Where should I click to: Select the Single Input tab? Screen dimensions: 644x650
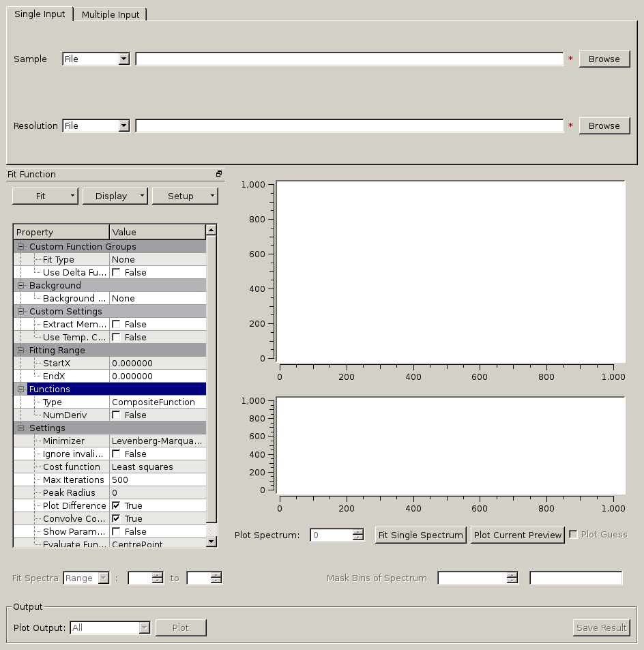coord(40,14)
